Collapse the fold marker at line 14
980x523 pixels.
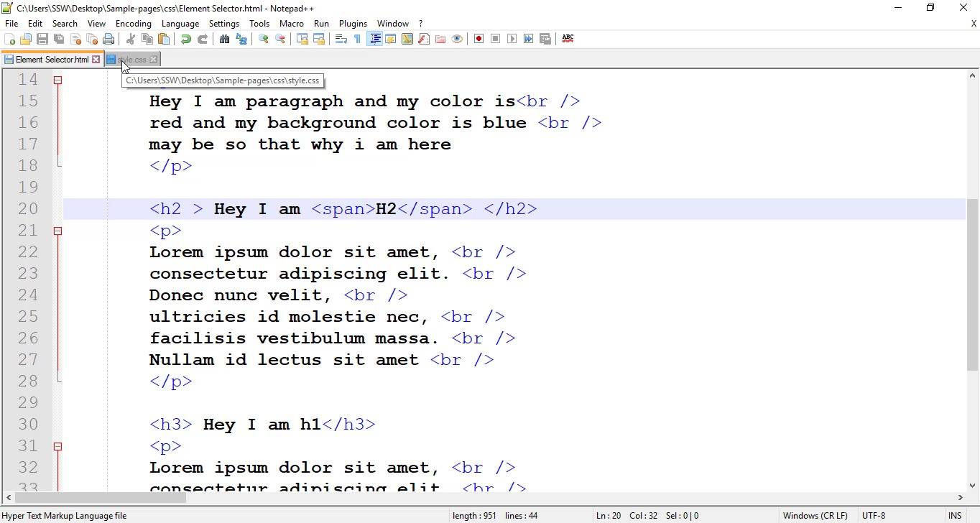pos(58,80)
